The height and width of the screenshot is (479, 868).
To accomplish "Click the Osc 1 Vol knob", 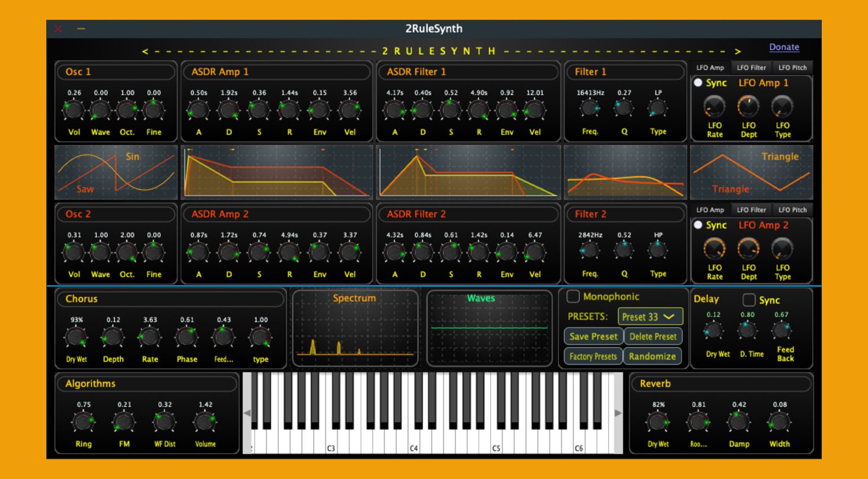I will click(74, 110).
